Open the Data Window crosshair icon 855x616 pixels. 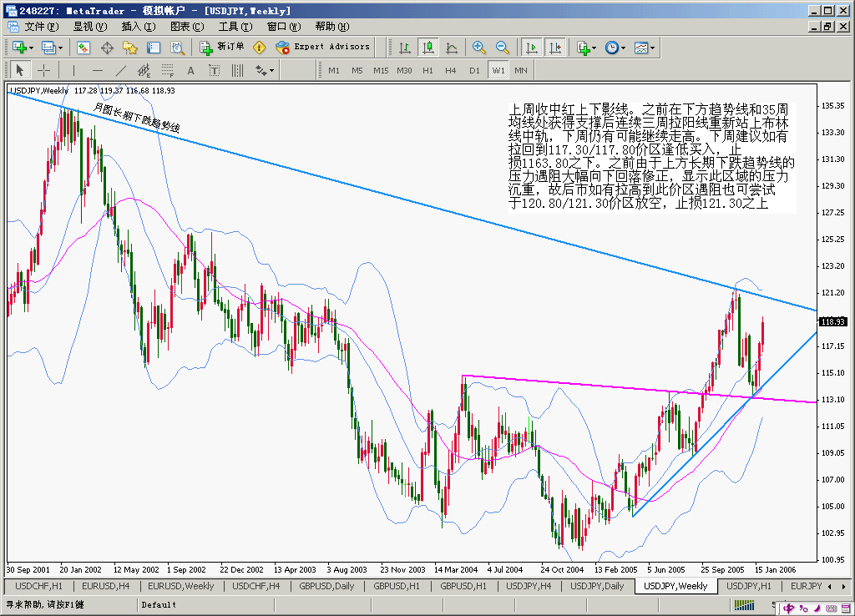[107, 48]
